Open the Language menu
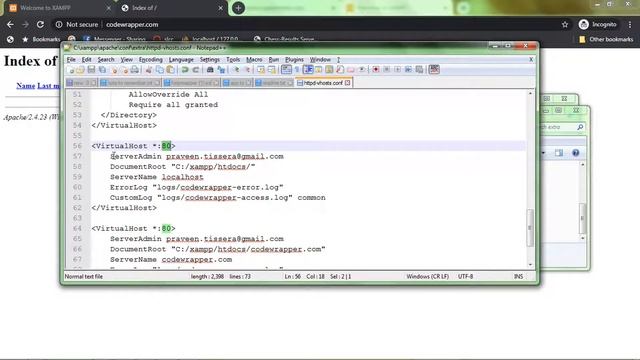 click(181, 60)
